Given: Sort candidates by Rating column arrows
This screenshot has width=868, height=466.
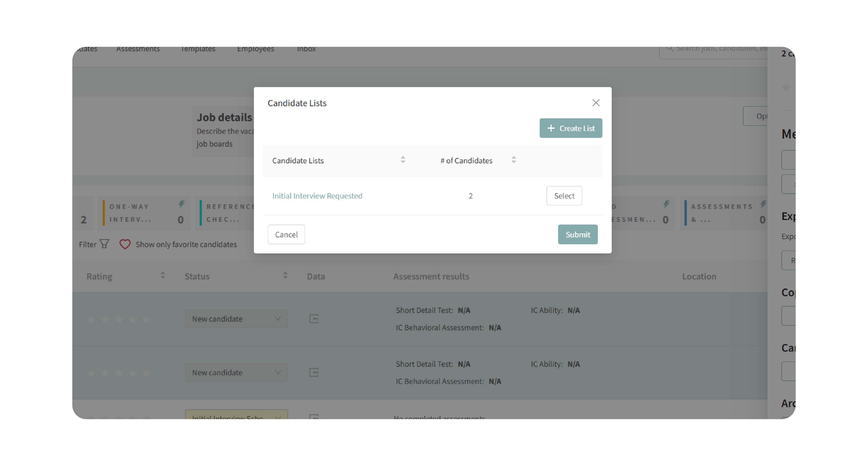Looking at the screenshot, I should click(163, 276).
